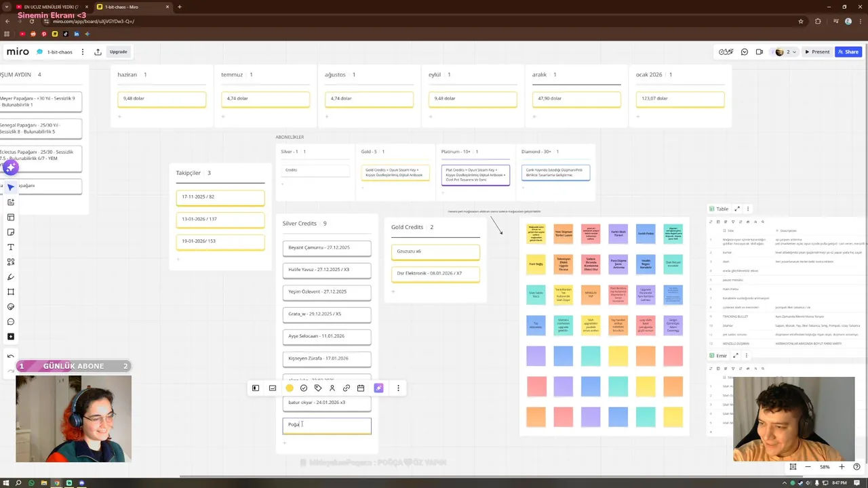868x488 pixels.
Task: Click the card input containing 'Poğa'
Action: coord(327,425)
